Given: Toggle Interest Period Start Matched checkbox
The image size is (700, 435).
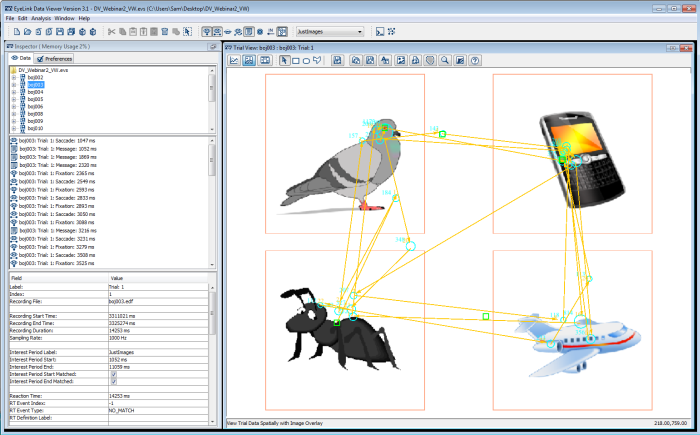Looking at the screenshot, I should pos(113,374).
